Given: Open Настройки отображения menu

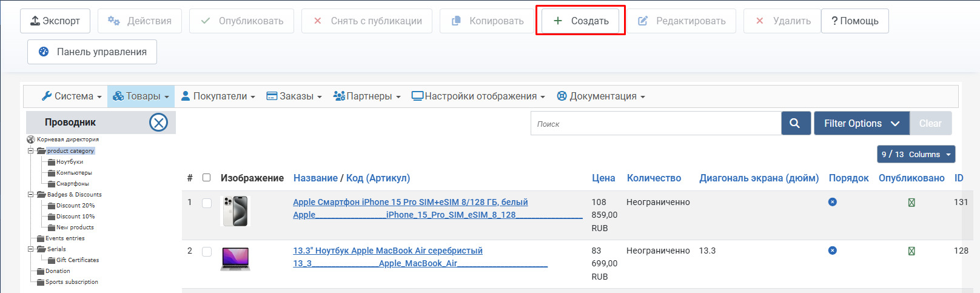Looking at the screenshot, I should pos(478,96).
